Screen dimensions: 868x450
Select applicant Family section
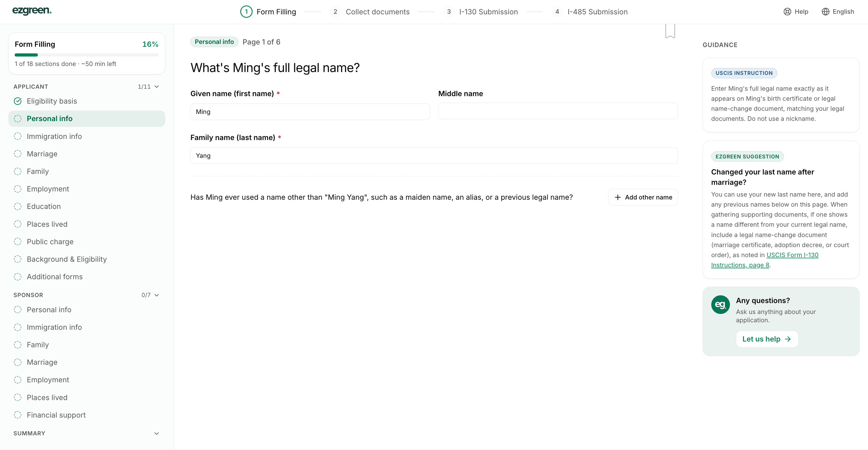click(87, 171)
